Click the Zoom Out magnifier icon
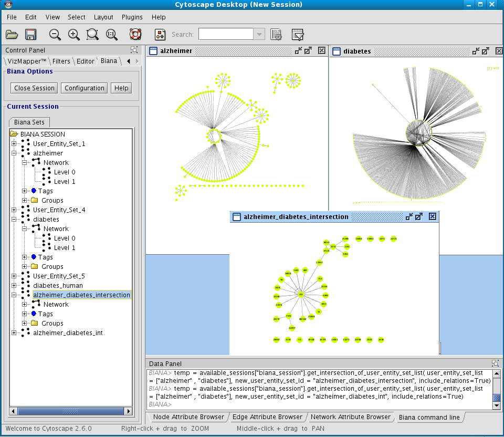The width and height of the screenshot is (504, 437). (55, 35)
